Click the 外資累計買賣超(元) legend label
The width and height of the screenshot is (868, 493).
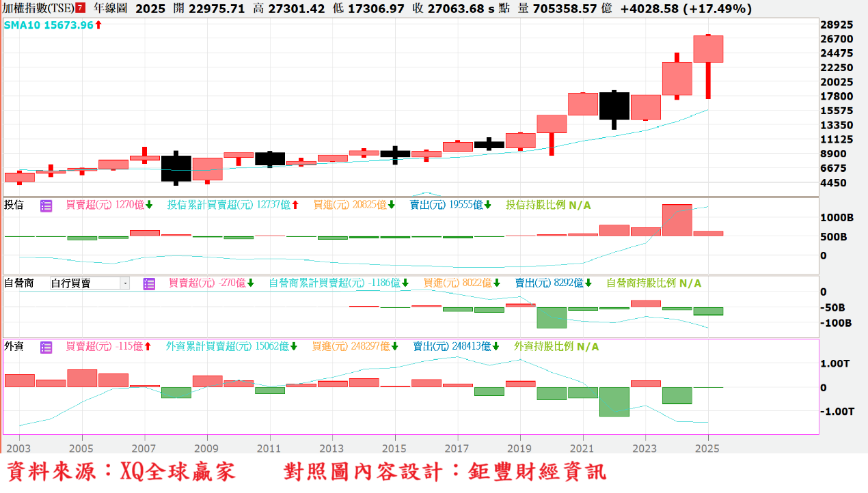[208, 347]
